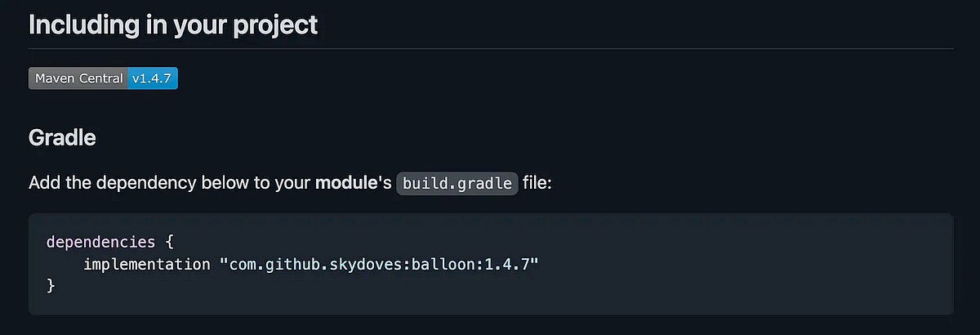This screenshot has width=980, height=335.
Task: Click the 'implementation' keyword in code block
Action: coord(146,264)
